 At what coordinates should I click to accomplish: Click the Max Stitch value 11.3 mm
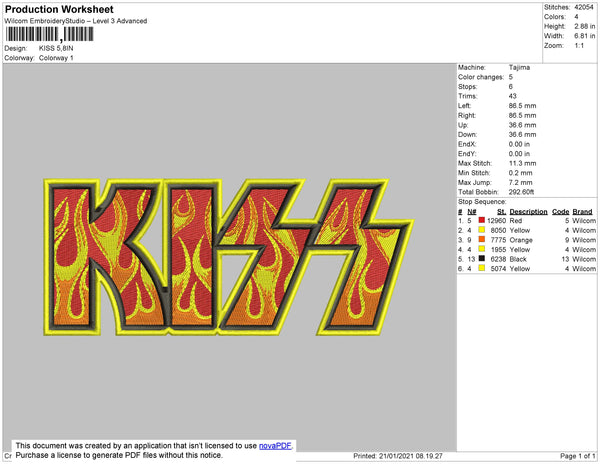click(x=522, y=163)
